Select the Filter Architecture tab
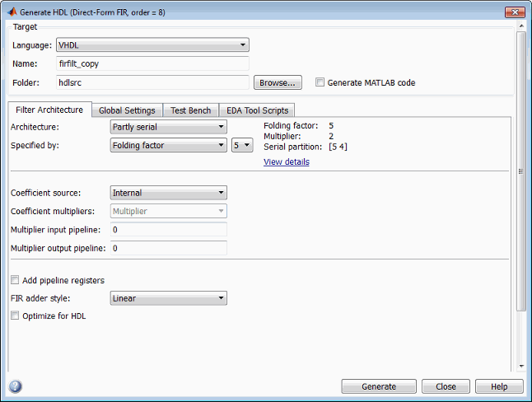532x402 pixels. coord(49,110)
